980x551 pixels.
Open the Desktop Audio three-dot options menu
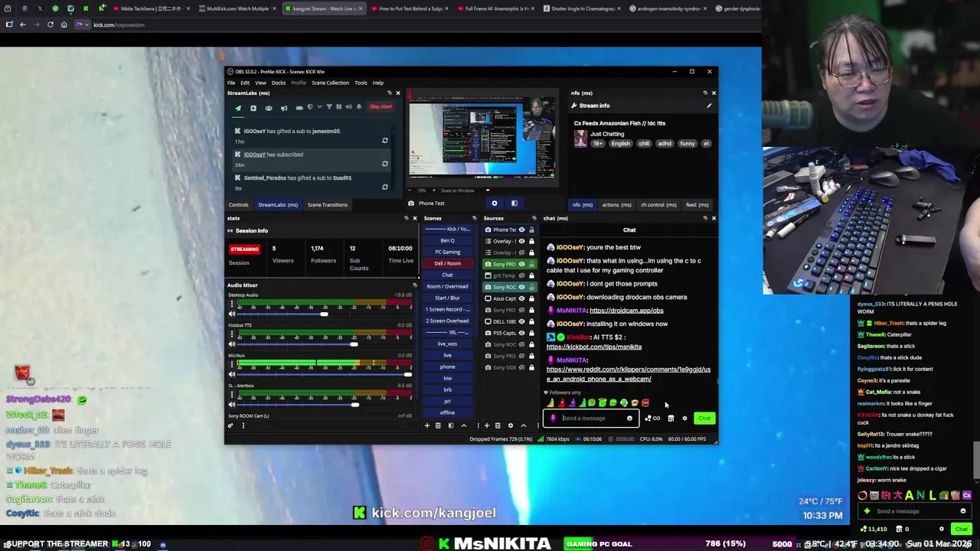coord(232,304)
